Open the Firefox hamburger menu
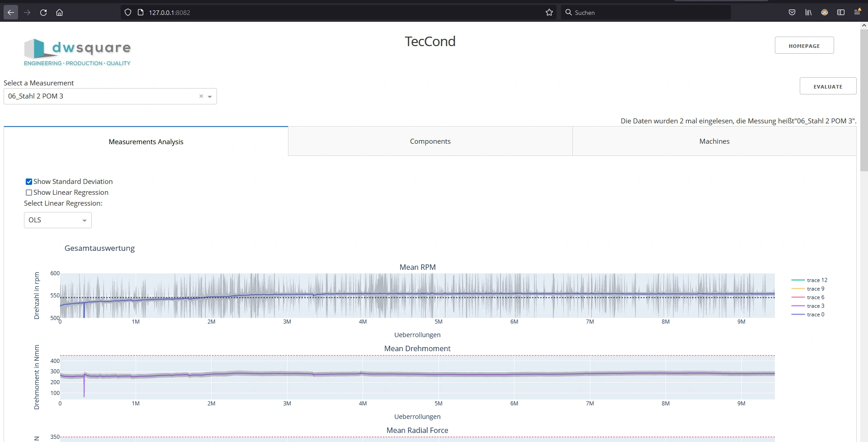The width and height of the screenshot is (868, 442). [857, 13]
